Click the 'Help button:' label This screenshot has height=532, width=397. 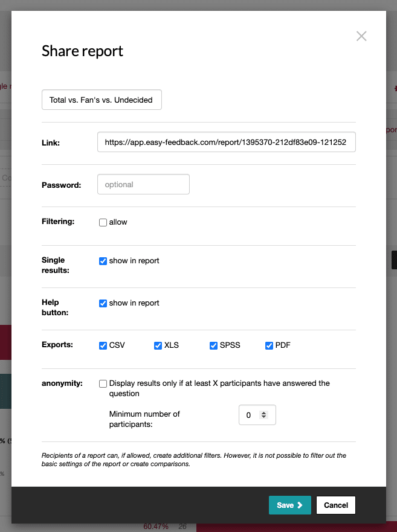[x=55, y=307]
